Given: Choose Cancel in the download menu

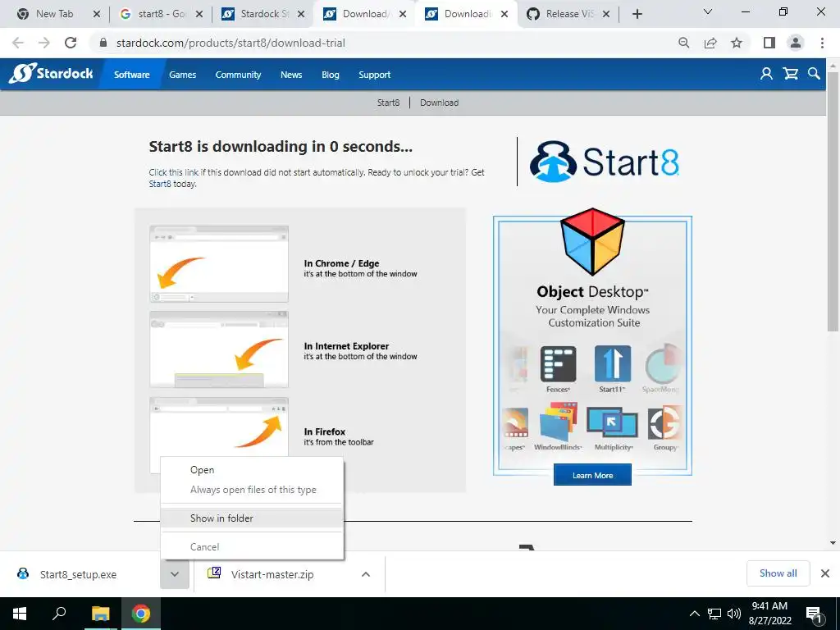Looking at the screenshot, I should pyautogui.click(x=252, y=547).
